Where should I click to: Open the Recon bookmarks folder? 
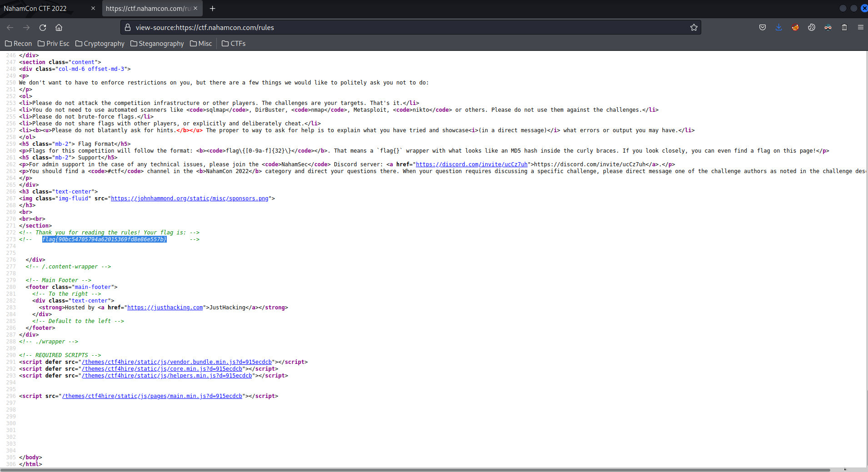(18, 44)
